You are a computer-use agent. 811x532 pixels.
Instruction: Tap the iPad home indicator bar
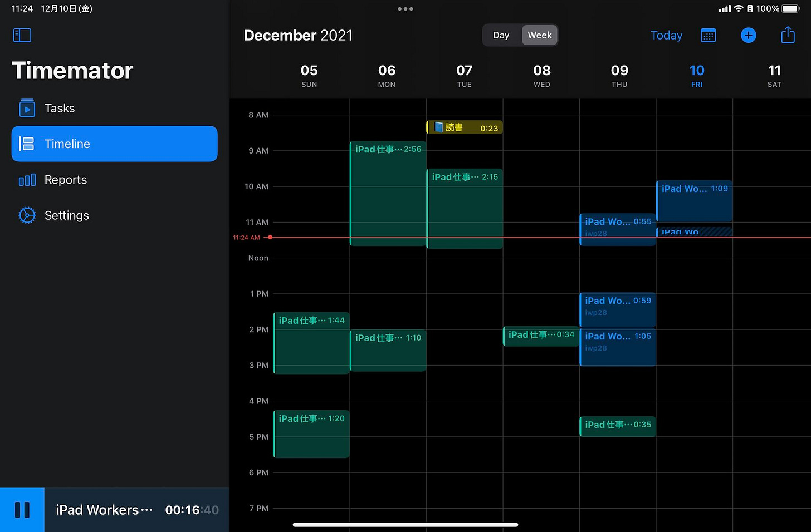tap(405, 524)
